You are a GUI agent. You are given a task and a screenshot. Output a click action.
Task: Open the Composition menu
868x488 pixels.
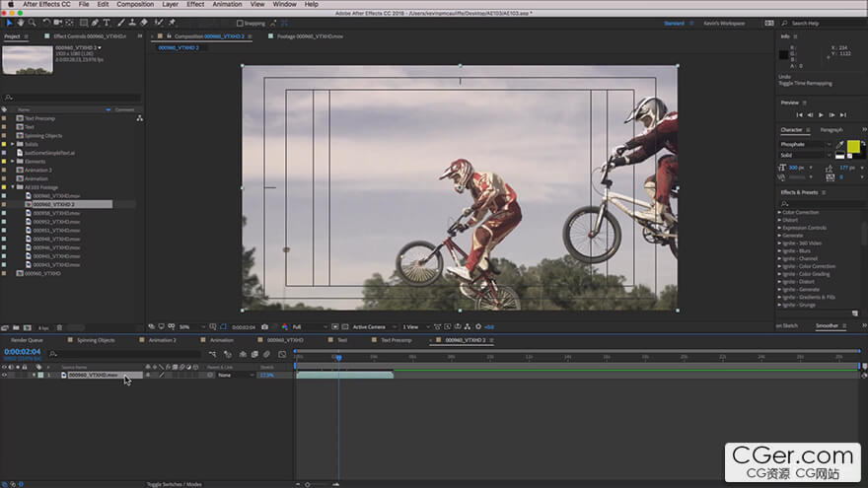[x=135, y=4]
